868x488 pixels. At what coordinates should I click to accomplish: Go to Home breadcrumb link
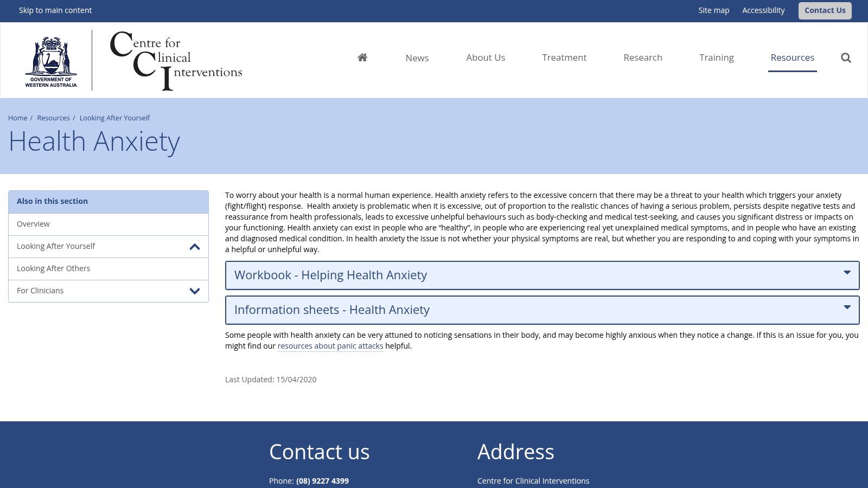(x=17, y=118)
